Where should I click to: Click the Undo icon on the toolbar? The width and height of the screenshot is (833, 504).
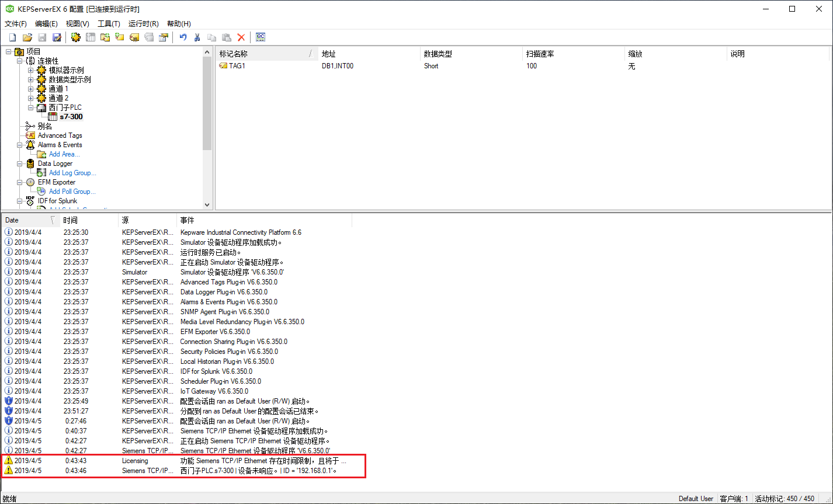click(x=182, y=37)
